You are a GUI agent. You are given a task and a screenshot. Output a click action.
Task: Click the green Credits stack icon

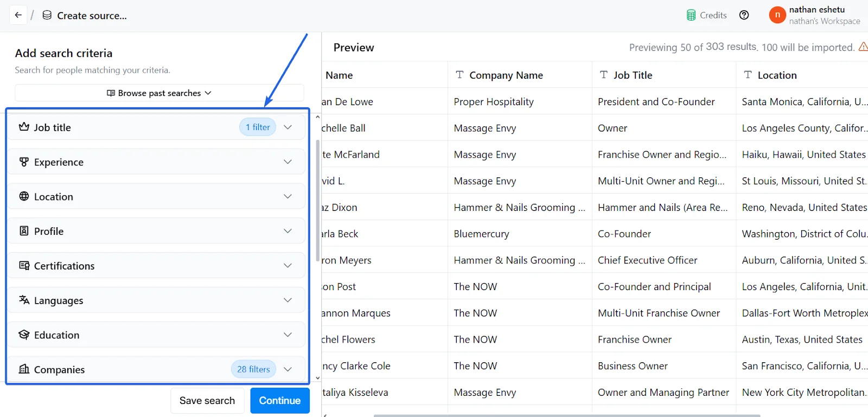(691, 15)
